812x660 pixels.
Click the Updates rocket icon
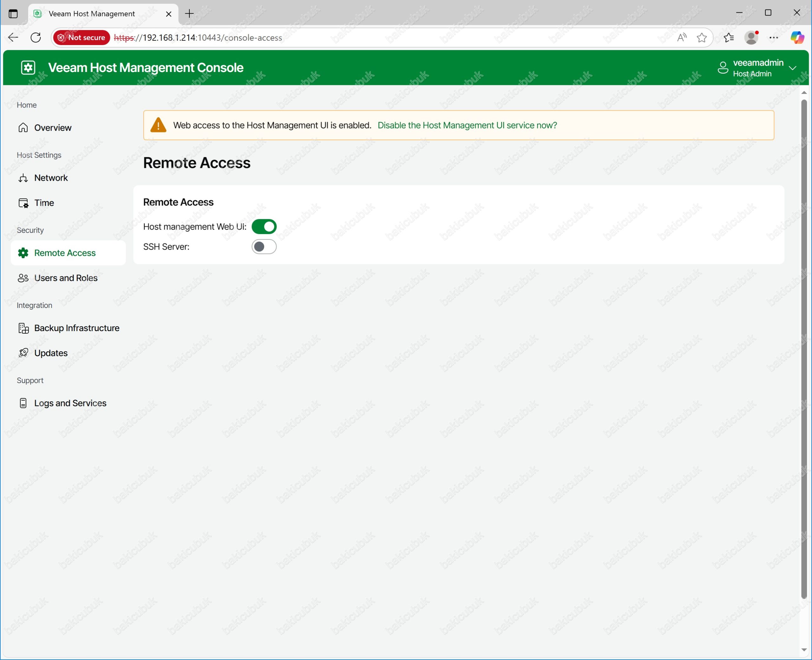(23, 353)
